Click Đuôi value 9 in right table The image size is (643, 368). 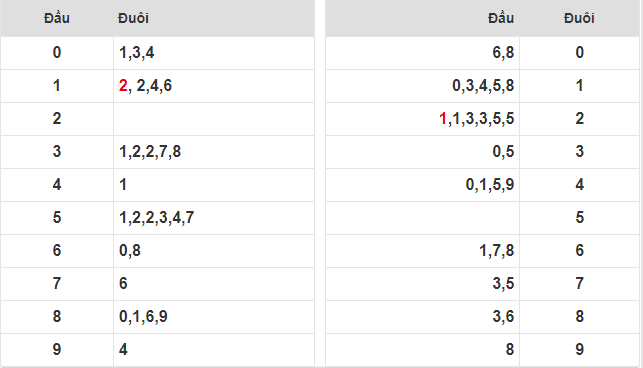[579, 350]
